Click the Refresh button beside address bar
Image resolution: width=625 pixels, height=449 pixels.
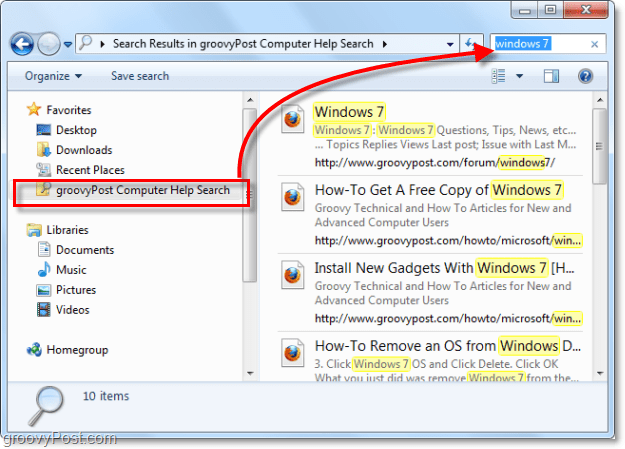(470, 43)
